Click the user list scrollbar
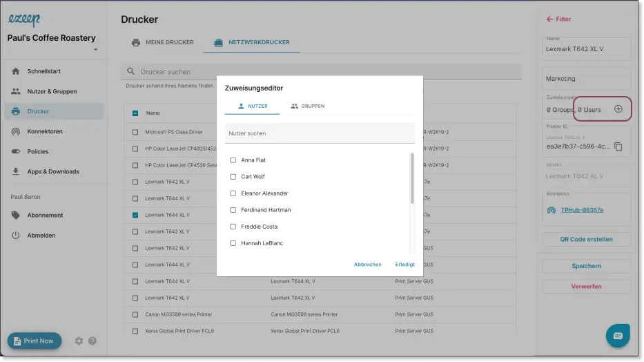This screenshot has width=644, height=362. click(x=412, y=178)
